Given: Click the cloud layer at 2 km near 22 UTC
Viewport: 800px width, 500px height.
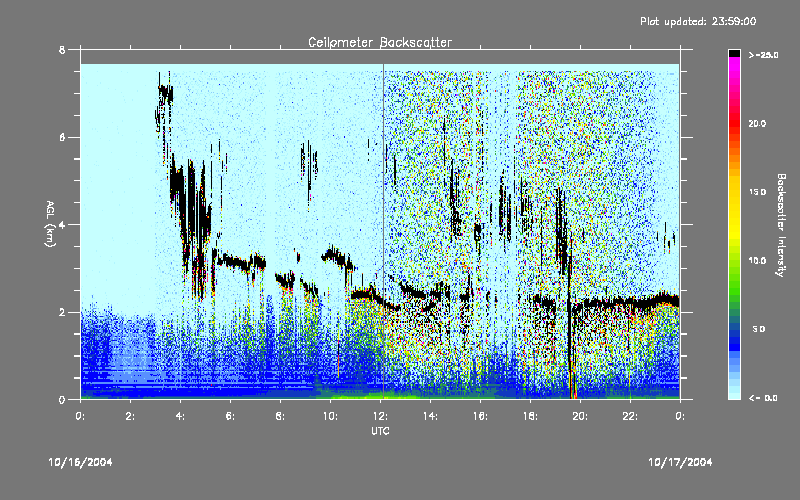Looking at the screenshot, I should click(630, 303).
